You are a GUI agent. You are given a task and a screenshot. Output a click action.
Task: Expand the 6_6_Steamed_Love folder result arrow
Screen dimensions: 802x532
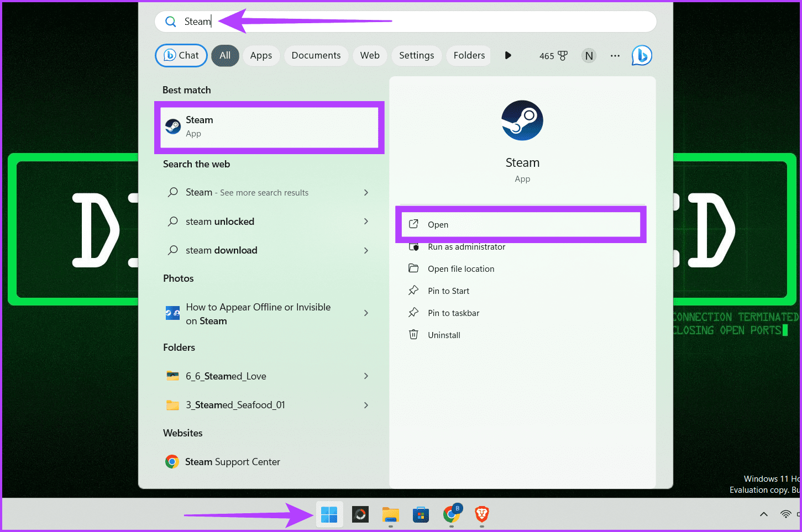pyautogui.click(x=366, y=376)
